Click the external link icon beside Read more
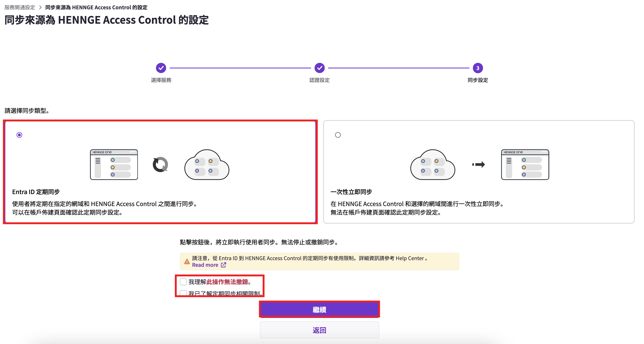 224,265
